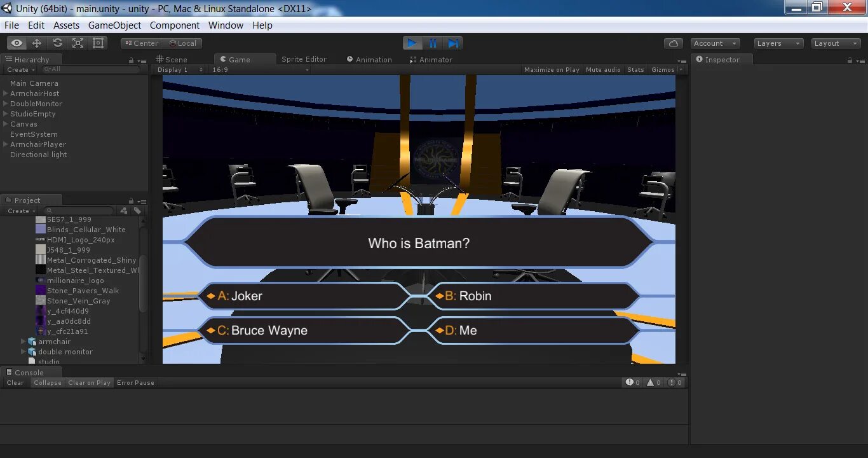Open cloud services via cloud icon
This screenshot has width=868, height=458.
674,43
